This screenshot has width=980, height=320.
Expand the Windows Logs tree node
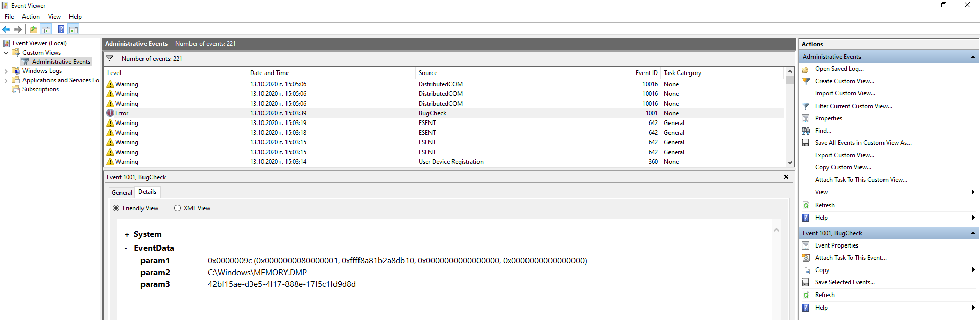[6, 71]
